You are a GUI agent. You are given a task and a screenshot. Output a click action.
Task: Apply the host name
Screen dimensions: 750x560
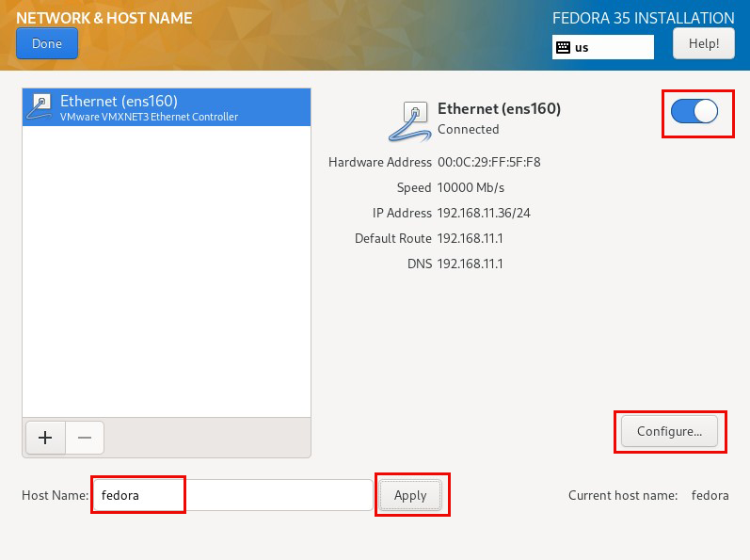[410, 495]
